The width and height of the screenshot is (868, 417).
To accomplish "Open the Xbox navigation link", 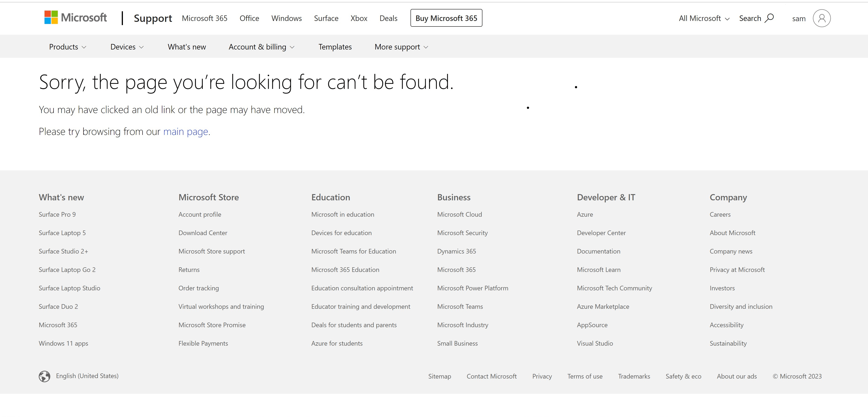I will pyautogui.click(x=359, y=18).
